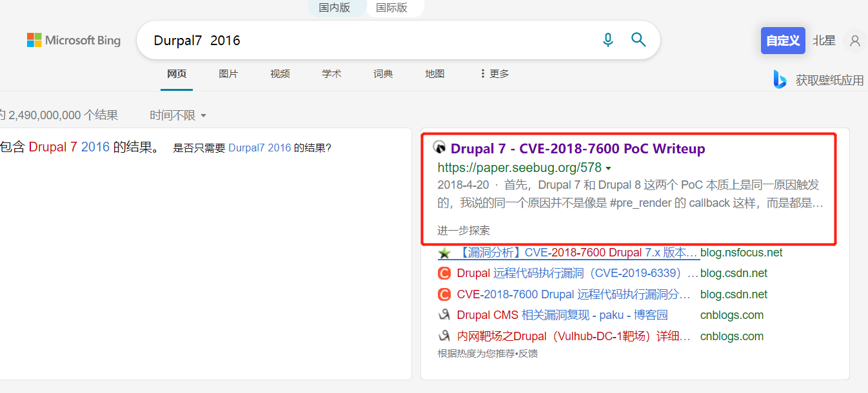This screenshot has width=868, height=393.
Task: Open the user profile avatar icon
Action: point(855,41)
